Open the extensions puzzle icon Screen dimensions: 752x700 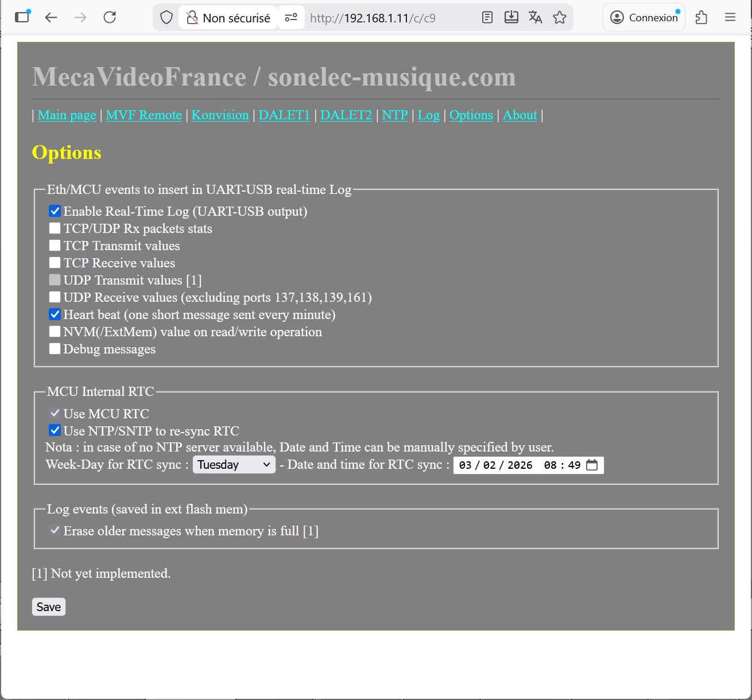pyautogui.click(x=701, y=17)
